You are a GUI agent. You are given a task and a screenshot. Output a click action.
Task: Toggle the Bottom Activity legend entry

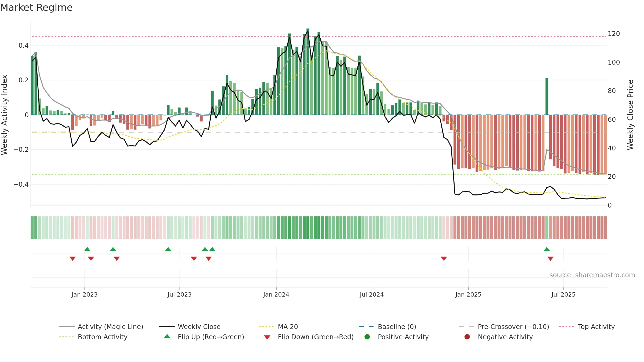93,337
